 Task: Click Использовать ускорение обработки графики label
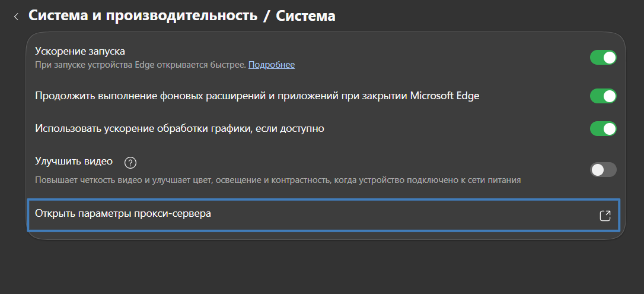(x=179, y=128)
